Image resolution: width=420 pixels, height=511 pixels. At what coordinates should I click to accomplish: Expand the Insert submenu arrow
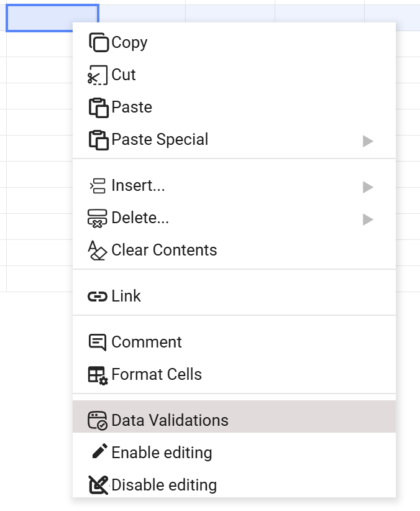[368, 186]
